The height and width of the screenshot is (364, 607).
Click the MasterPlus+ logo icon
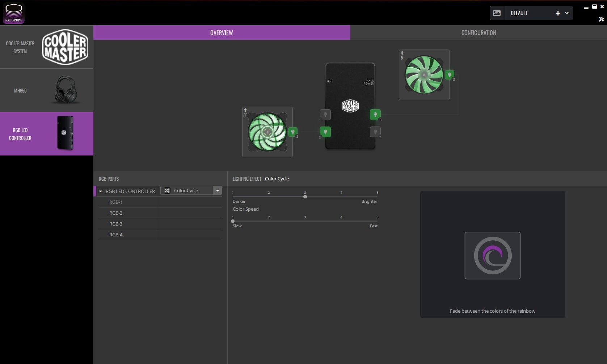[14, 13]
